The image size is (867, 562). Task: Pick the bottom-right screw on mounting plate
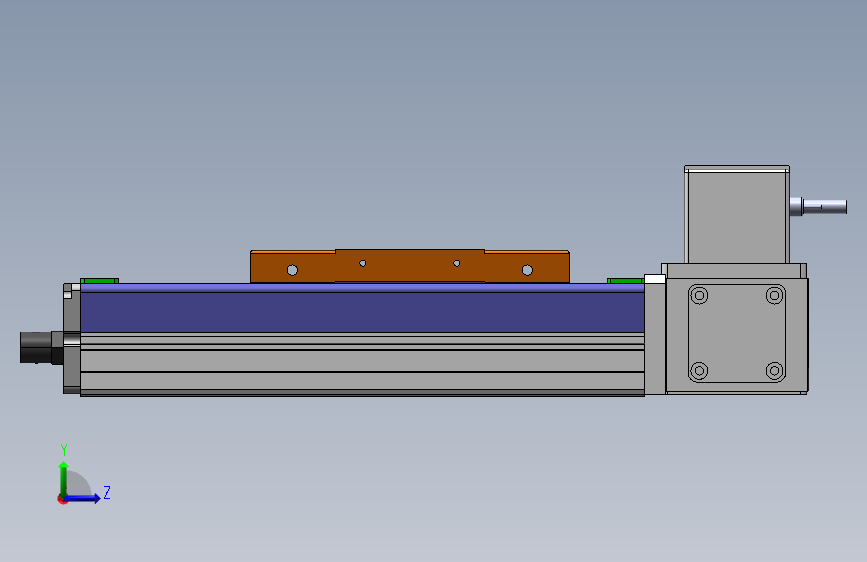(x=775, y=371)
